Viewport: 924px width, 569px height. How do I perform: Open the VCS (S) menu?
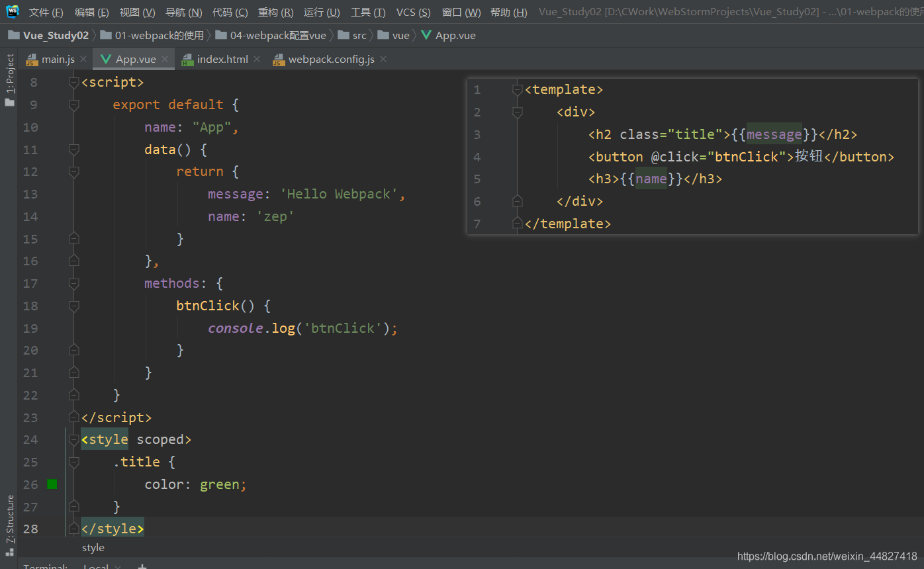tap(414, 13)
